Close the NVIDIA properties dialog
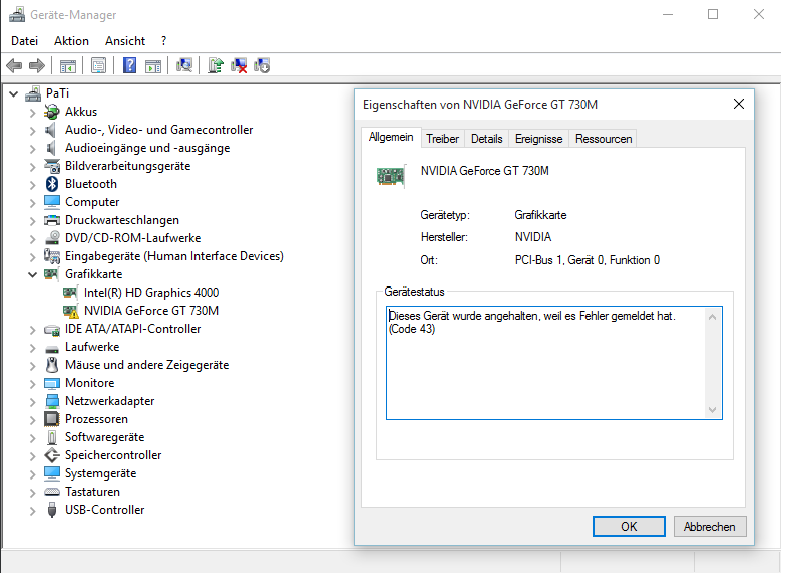 [738, 104]
